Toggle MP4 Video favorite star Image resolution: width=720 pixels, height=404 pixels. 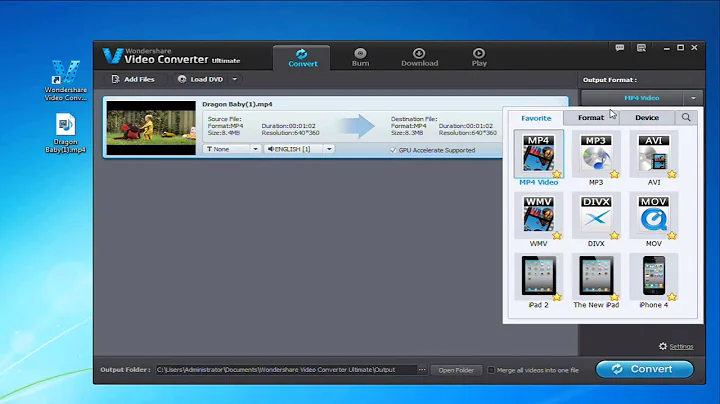tap(557, 174)
